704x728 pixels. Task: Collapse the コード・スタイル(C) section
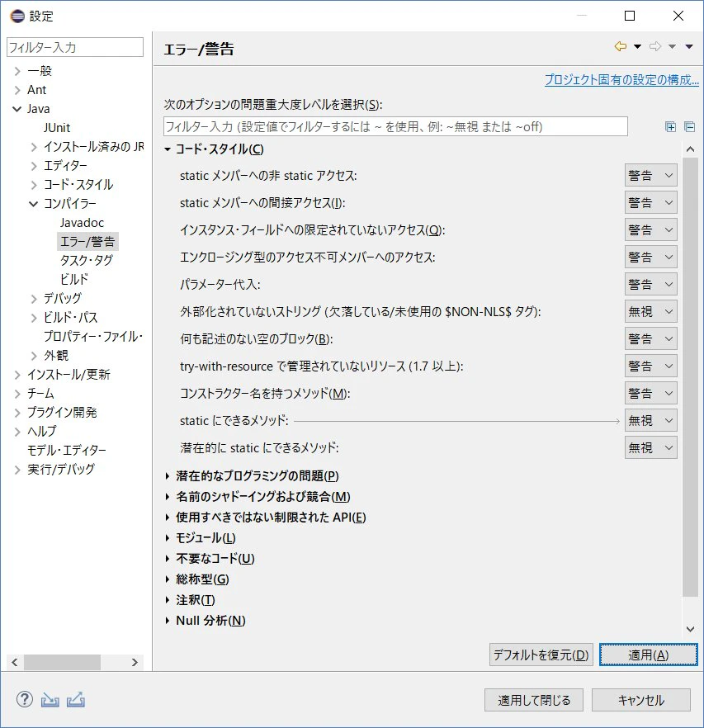(168, 149)
